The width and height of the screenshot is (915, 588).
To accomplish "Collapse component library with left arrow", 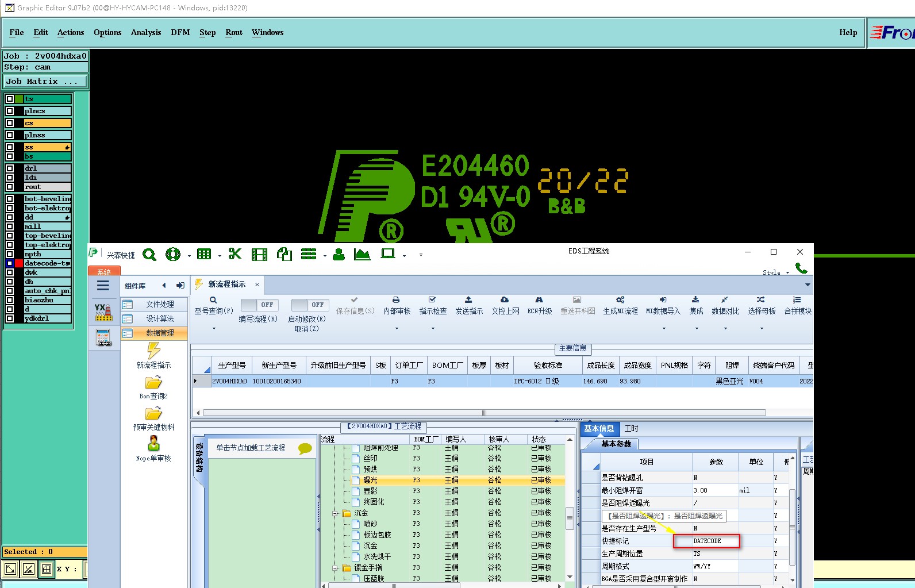I will pos(164,286).
